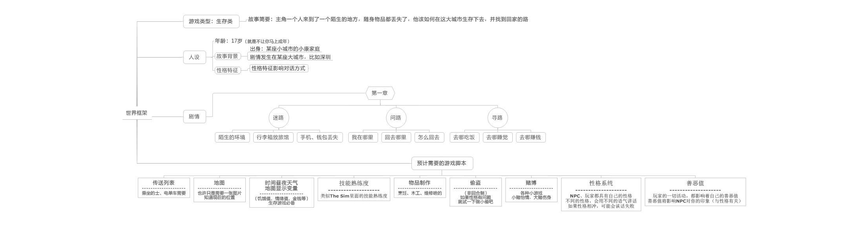Select the 赌博 script box
Viewport: 868px width, 226px height.
[531, 190]
